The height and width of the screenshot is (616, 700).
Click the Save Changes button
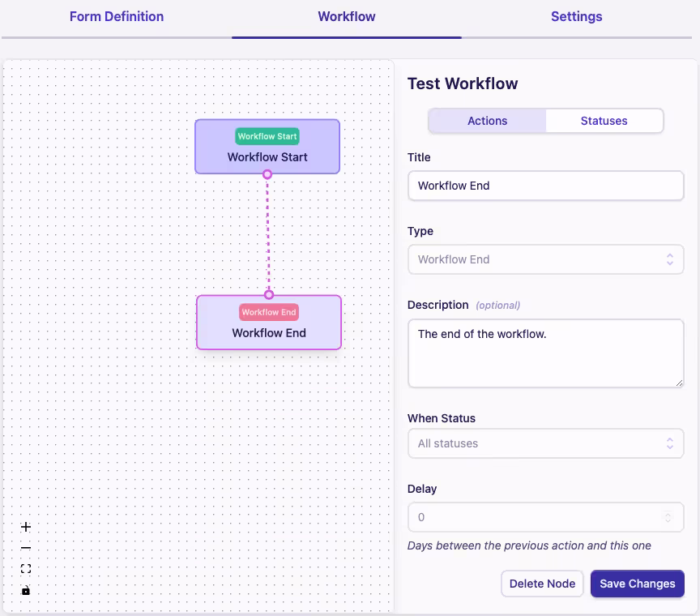[x=637, y=584]
